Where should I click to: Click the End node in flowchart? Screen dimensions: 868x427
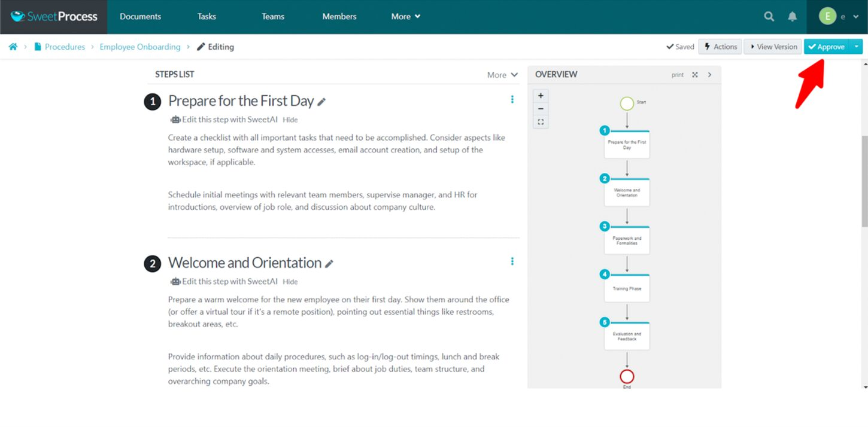coord(627,376)
